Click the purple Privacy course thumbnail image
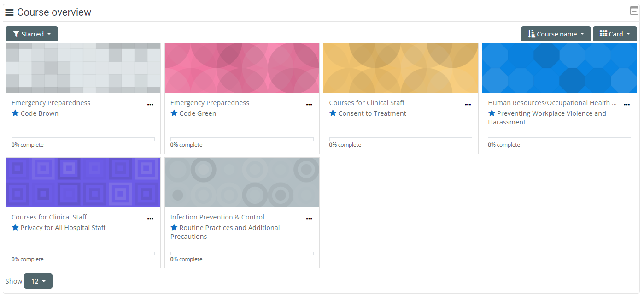 pos(83,183)
